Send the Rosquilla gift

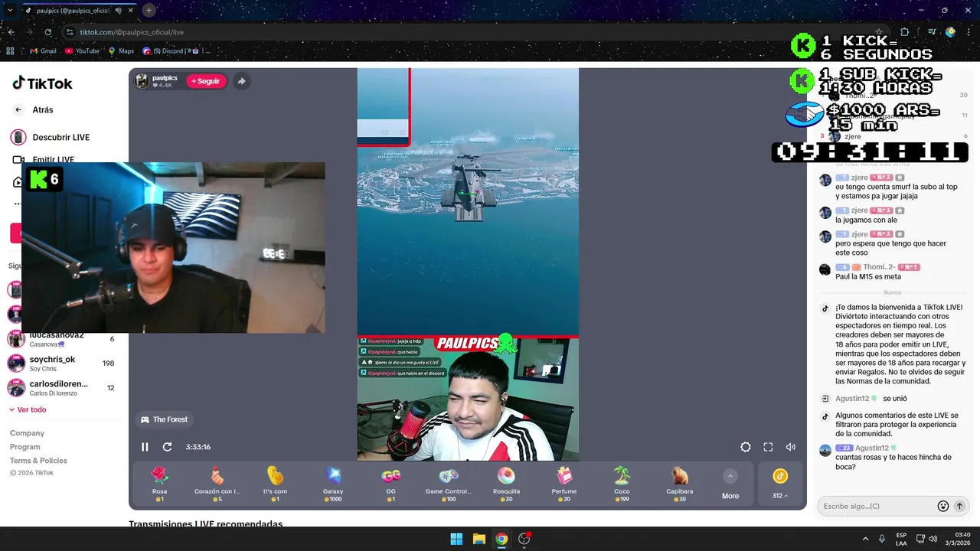coord(506,484)
